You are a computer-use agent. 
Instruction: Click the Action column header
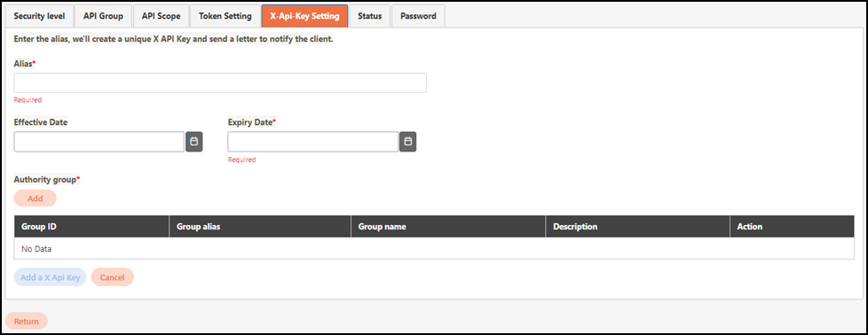(x=792, y=227)
